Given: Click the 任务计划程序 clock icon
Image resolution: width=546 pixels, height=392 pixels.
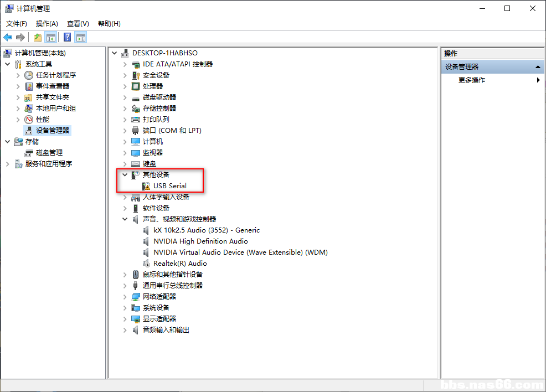Looking at the screenshot, I should (x=29, y=75).
